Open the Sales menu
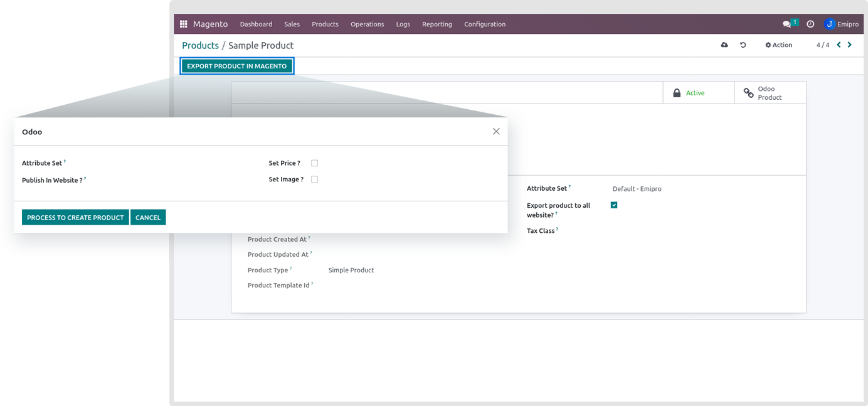The width and height of the screenshot is (868, 406). 292,24
